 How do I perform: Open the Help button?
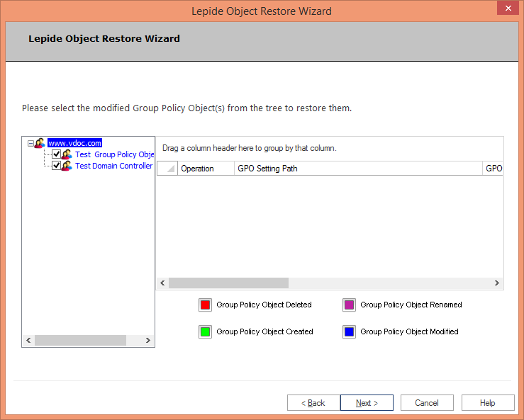pyautogui.click(x=488, y=403)
